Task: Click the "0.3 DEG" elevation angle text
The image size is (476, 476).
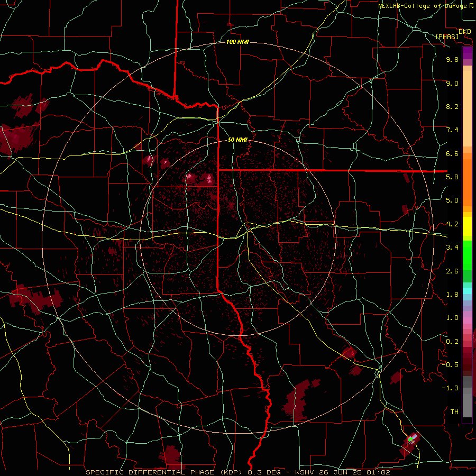Action: pos(266,472)
